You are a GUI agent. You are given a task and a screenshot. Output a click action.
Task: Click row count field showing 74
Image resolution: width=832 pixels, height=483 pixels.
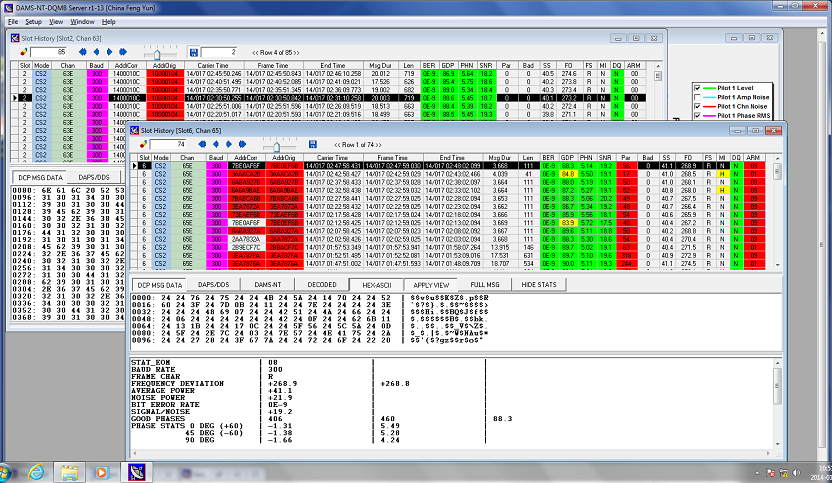pyautogui.click(x=168, y=144)
